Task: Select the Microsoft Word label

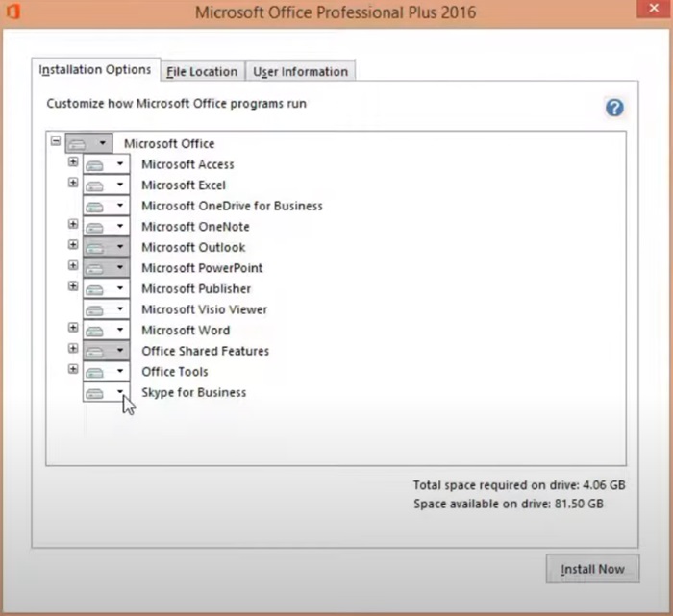Action: click(x=186, y=331)
